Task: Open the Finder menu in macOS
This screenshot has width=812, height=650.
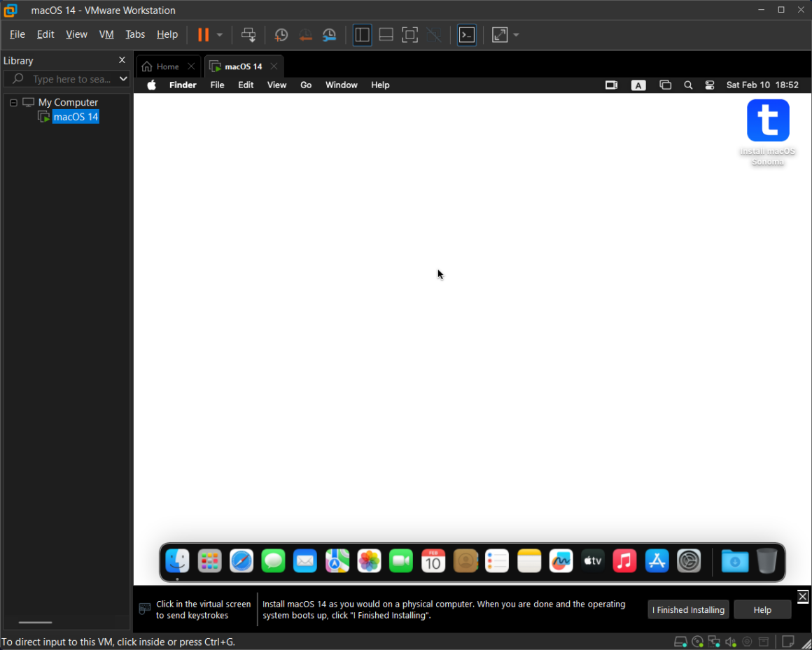Action: (x=183, y=85)
